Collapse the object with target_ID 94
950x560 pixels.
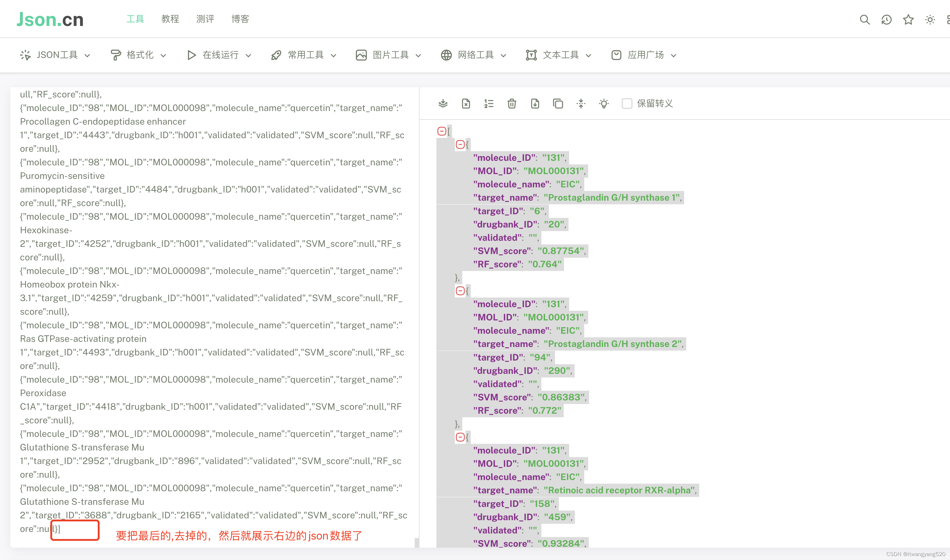point(460,291)
